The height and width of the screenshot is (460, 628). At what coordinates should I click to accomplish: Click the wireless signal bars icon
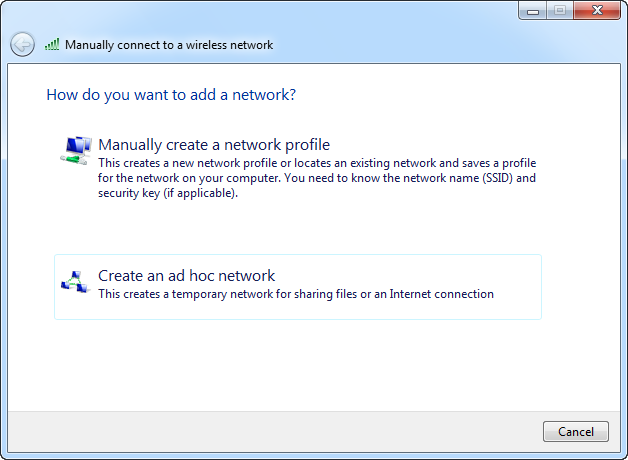point(52,45)
